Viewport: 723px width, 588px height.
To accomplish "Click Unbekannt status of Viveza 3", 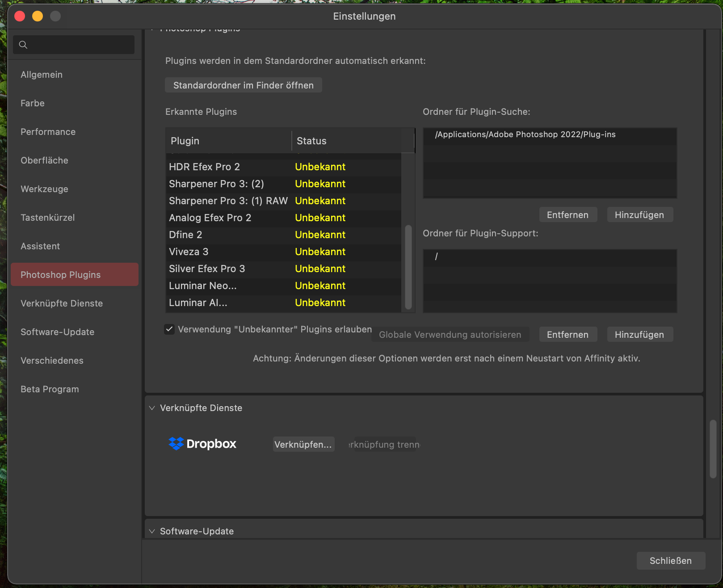I will (320, 252).
